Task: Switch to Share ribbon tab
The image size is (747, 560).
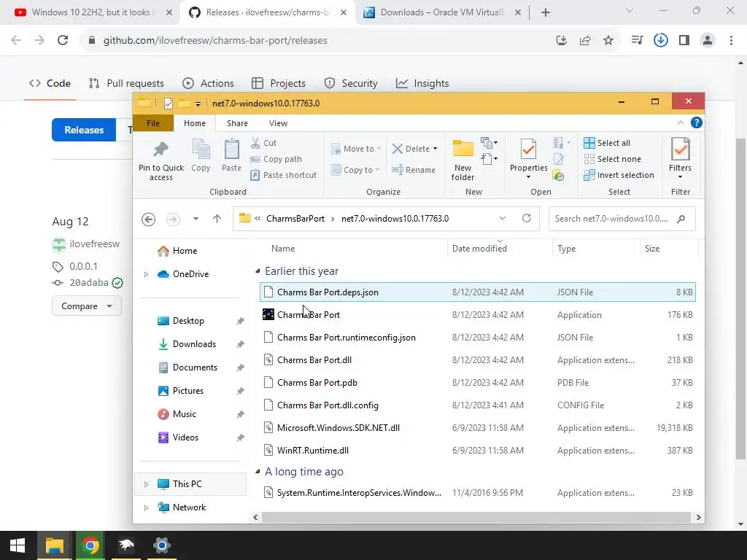Action: point(237,123)
